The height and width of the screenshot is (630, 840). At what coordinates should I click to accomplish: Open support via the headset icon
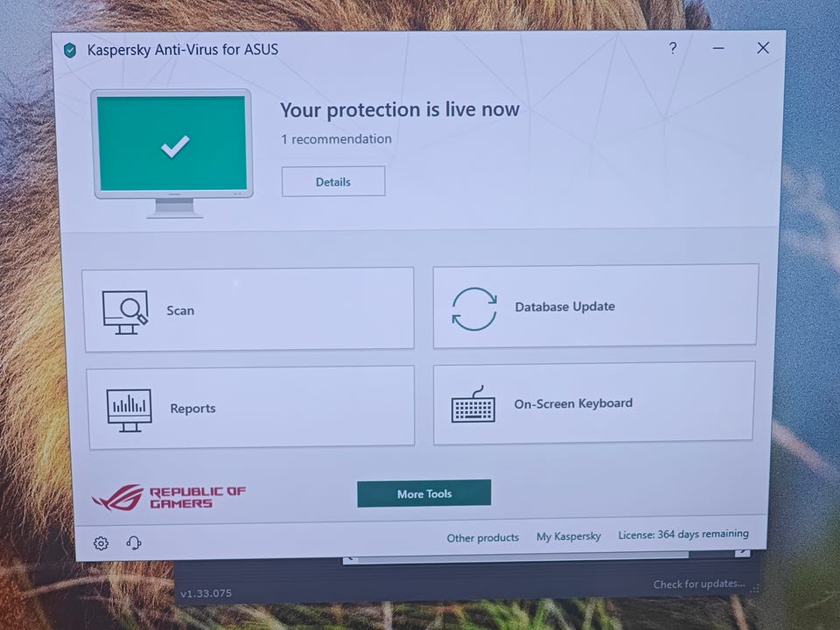tap(133, 542)
